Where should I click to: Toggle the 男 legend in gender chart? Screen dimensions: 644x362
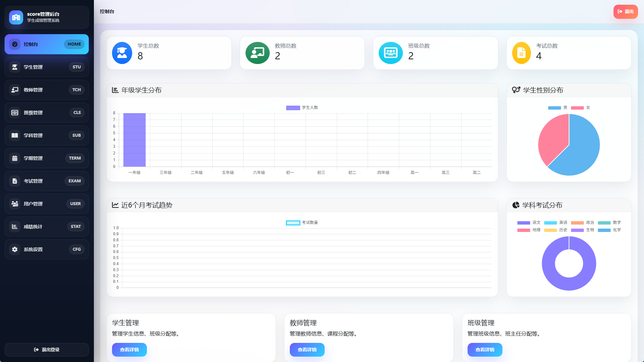click(557, 108)
